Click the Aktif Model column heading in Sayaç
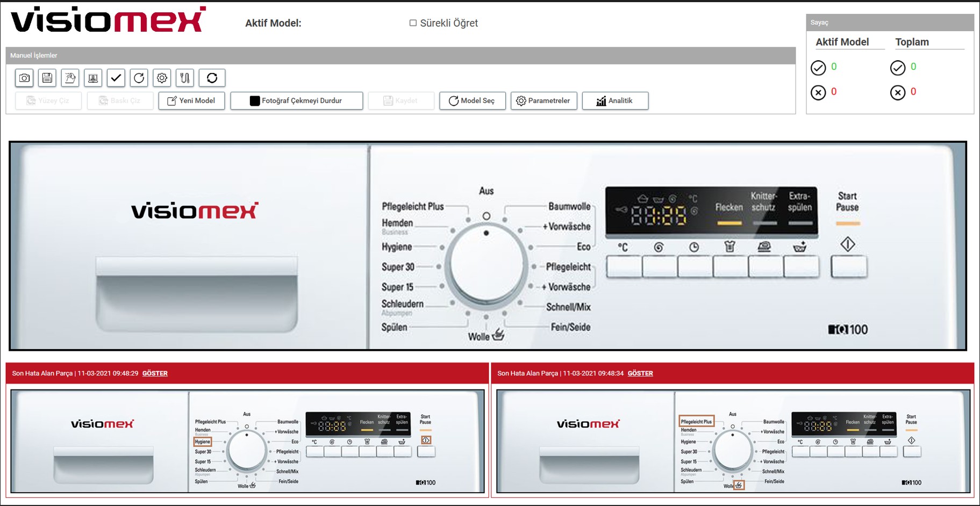The height and width of the screenshot is (506, 980). pos(842,42)
